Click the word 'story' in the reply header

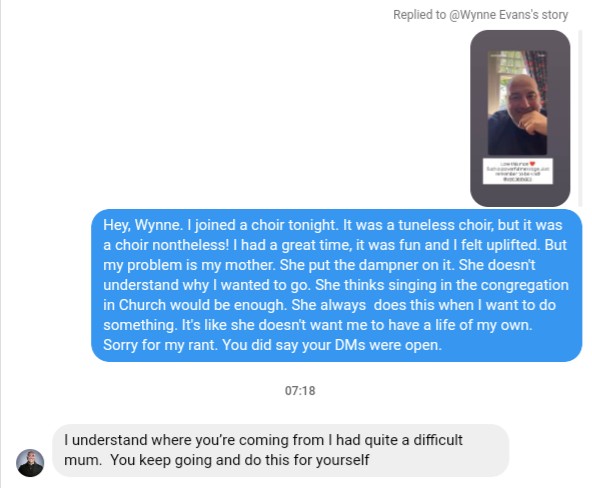tap(555, 15)
